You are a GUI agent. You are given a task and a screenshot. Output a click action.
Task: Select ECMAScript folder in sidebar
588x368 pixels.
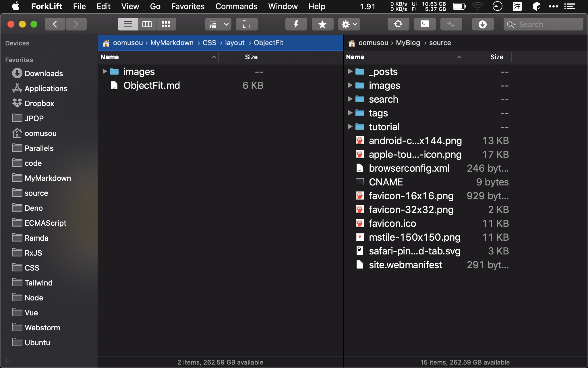(x=39, y=223)
